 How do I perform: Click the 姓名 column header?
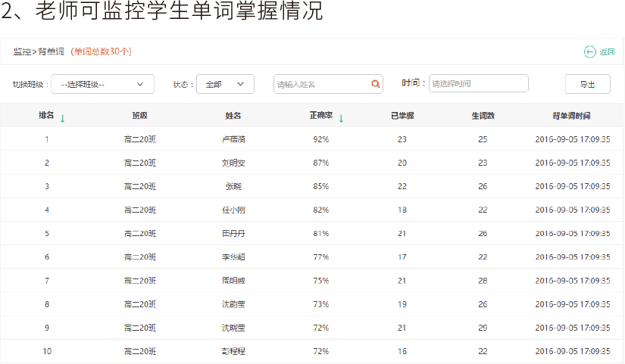tap(233, 116)
